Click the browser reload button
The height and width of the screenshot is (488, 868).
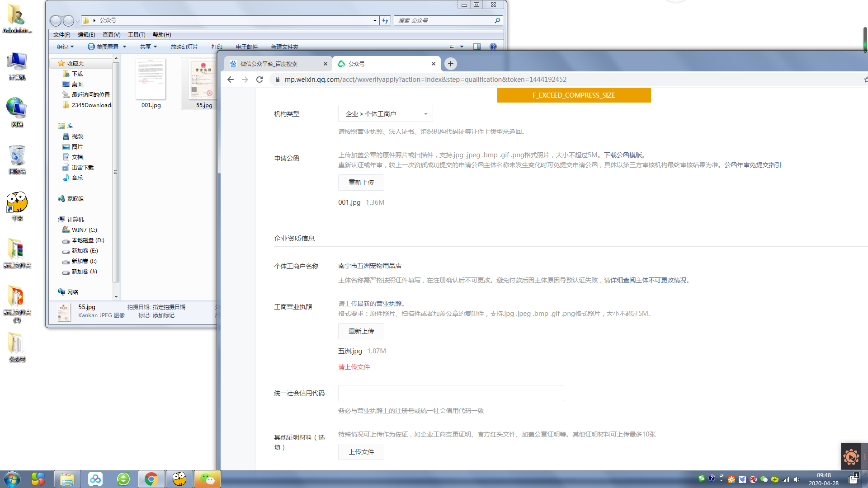coord(259,80)
